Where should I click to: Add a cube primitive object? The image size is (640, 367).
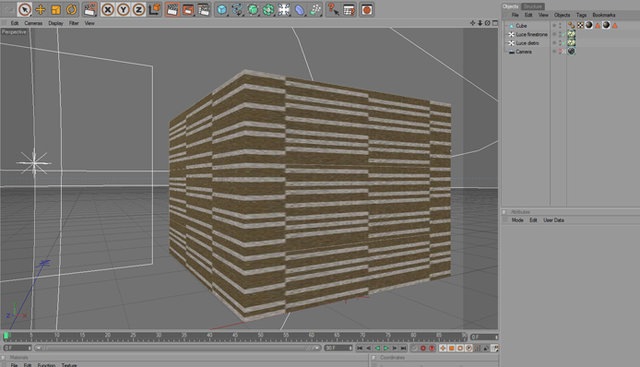click(x=222, y=9)
